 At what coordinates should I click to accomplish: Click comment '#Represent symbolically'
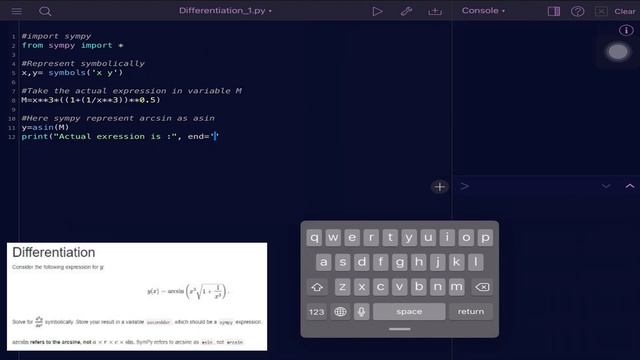coord(83,64)
